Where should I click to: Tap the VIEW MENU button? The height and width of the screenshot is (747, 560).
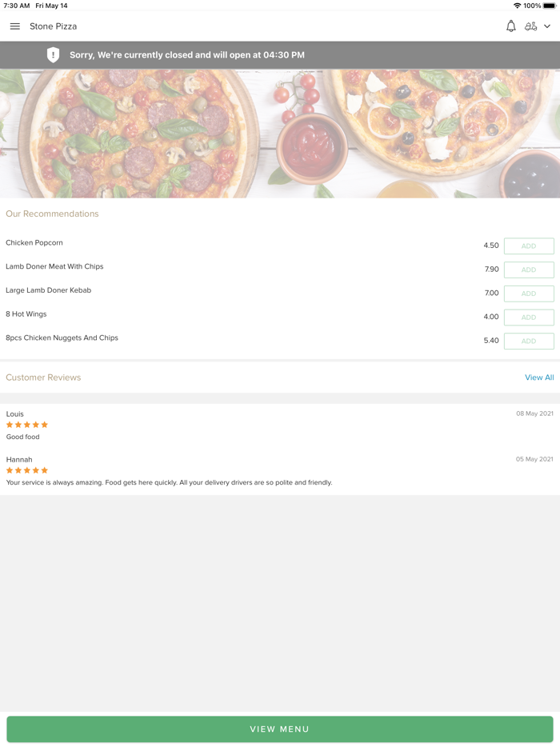(x=280, y=729)
